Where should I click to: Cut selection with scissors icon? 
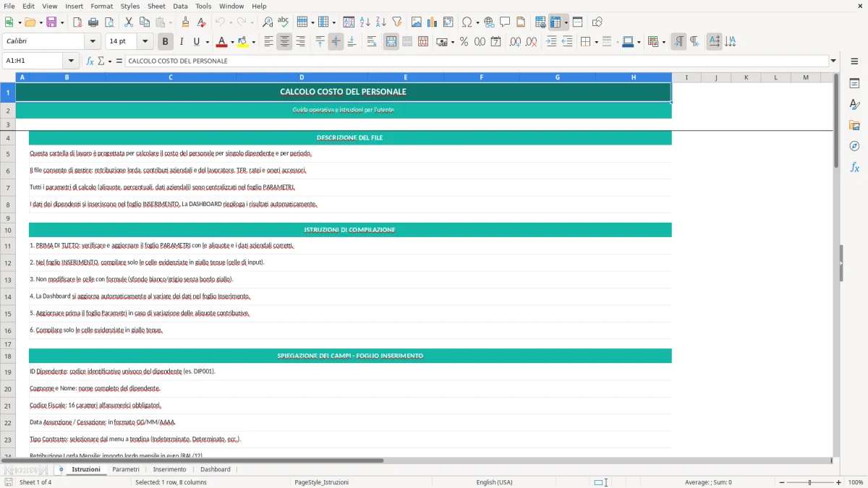129,22
